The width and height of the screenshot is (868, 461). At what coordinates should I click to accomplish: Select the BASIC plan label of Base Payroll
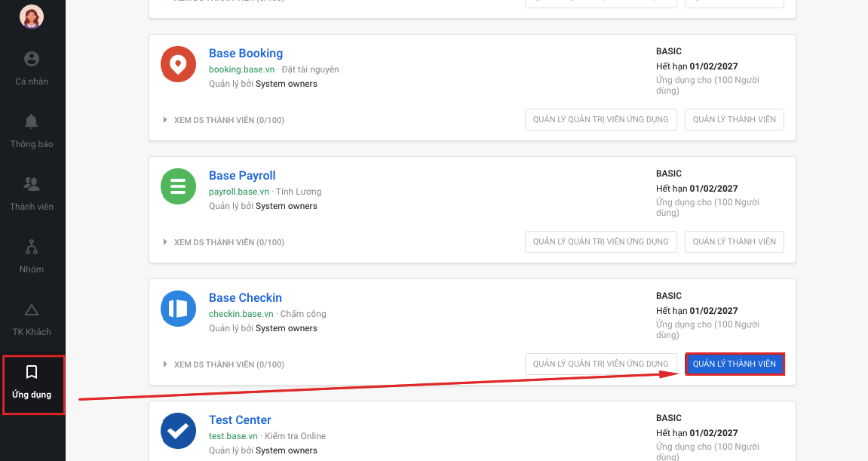point(669,174)
